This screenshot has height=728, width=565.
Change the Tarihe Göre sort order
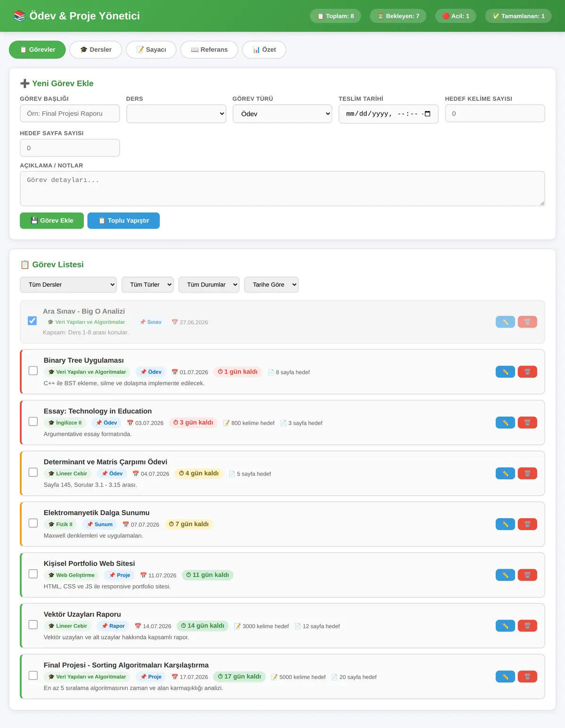click(271, 285)
